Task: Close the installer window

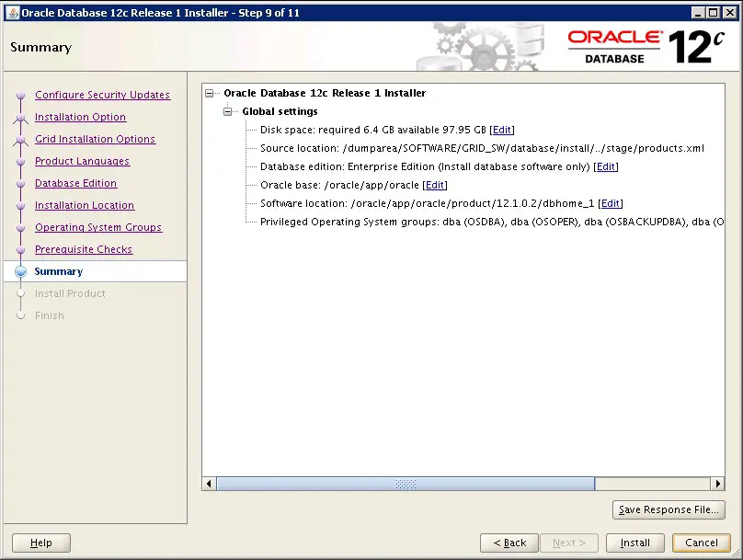Action: click(730, 13)
